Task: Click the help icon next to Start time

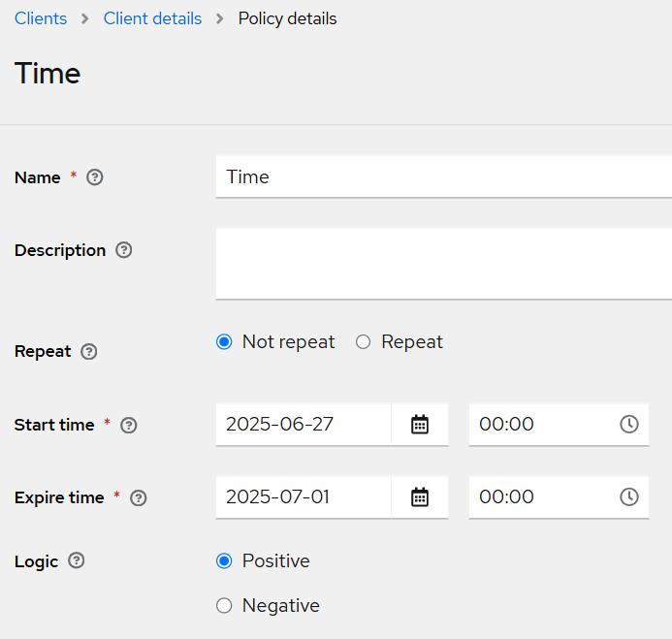Action: (128, 425)
